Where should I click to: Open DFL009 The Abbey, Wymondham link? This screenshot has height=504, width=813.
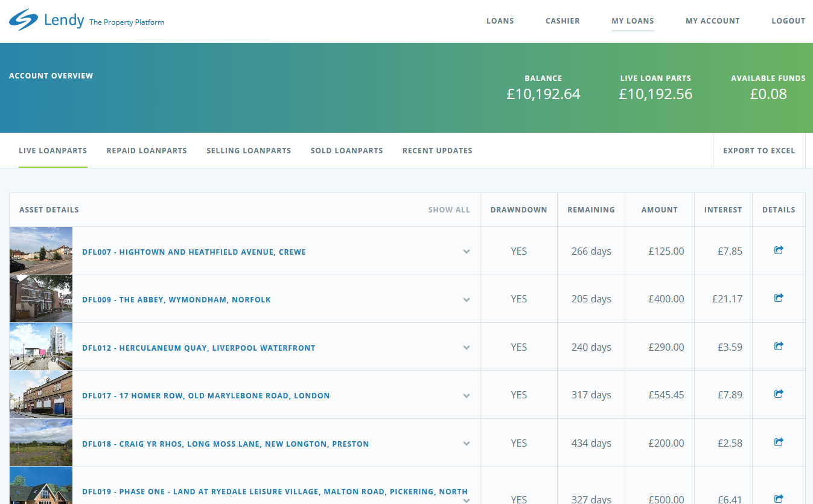176,300
